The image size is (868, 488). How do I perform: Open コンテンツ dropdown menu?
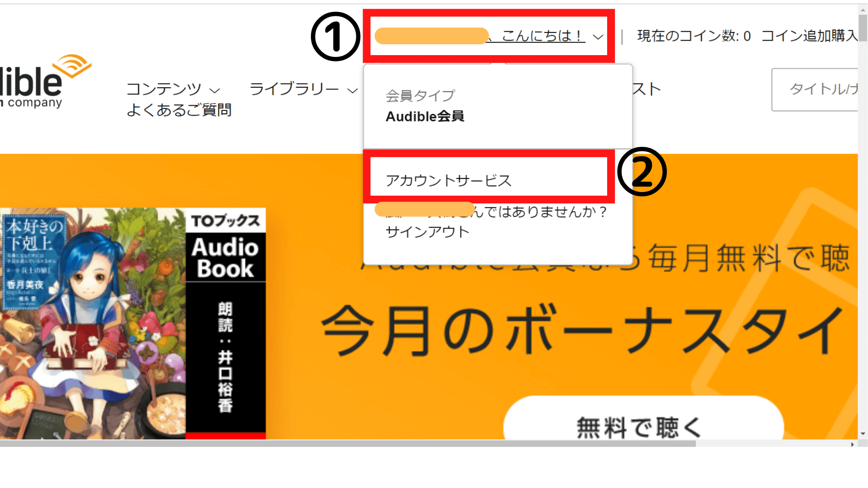point(173,89)
